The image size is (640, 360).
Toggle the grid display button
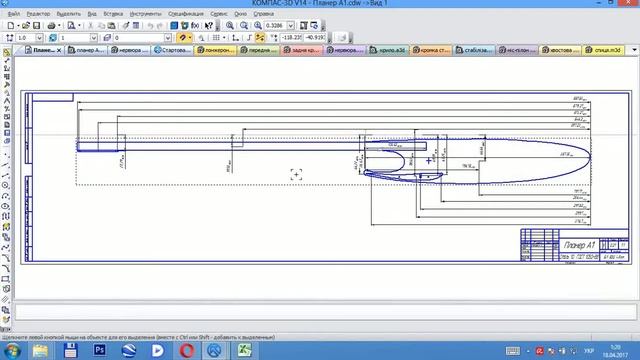216,38
